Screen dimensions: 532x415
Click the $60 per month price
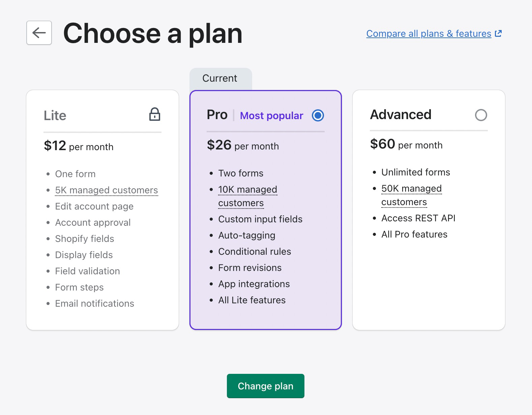[x=406, y=144]
